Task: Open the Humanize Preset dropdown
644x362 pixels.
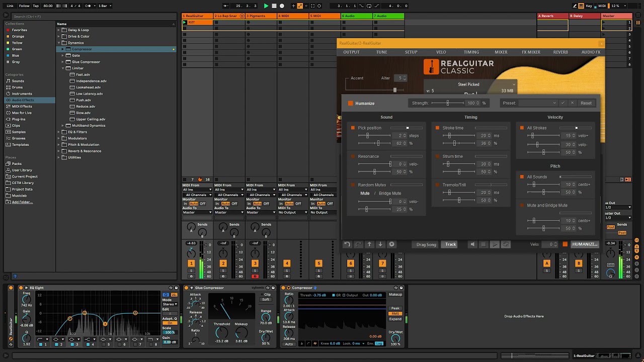Action: [537, 103]
